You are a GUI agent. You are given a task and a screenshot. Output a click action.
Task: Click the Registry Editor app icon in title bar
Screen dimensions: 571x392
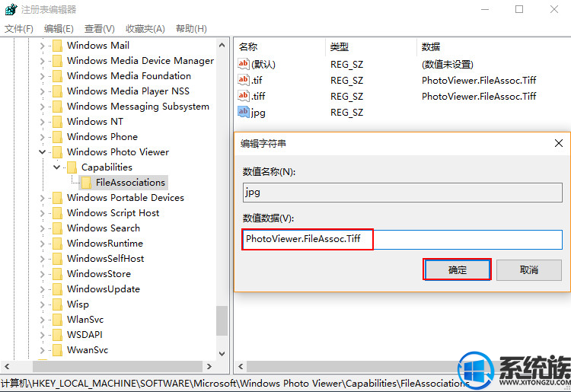pos(11,9)
